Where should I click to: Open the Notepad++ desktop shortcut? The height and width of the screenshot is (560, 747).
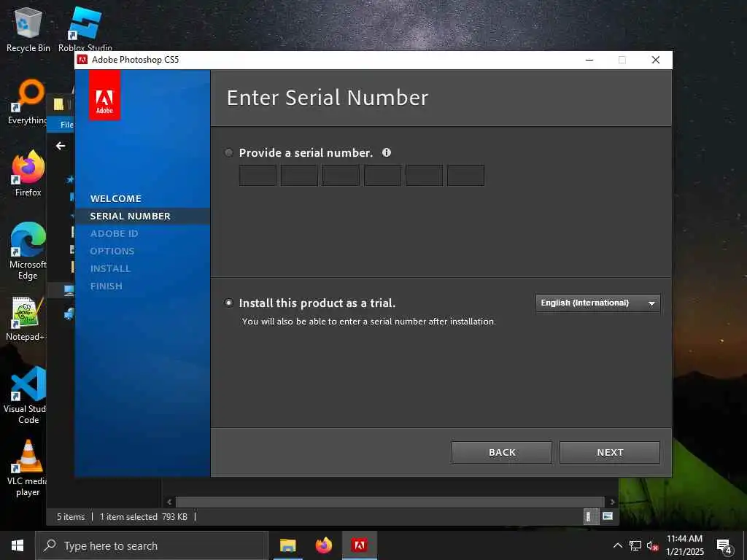pyautogui.click(x=26, y=319)
